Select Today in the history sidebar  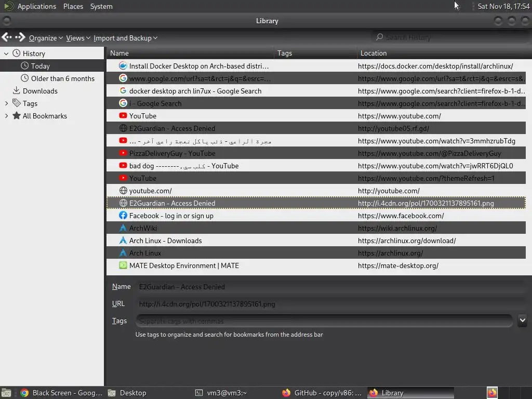tap(52, 66)
